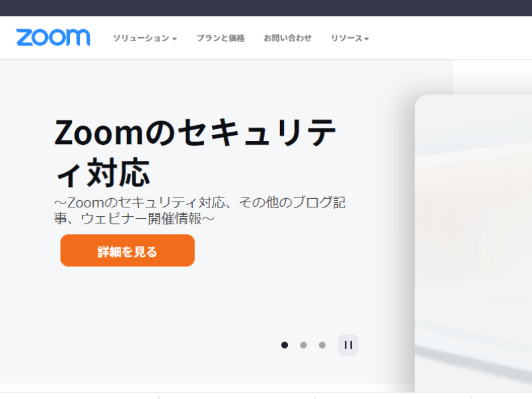Expand the リソース dropdown menu
The width and height of the screenshot is (532, 399).
tap(350, 38)
